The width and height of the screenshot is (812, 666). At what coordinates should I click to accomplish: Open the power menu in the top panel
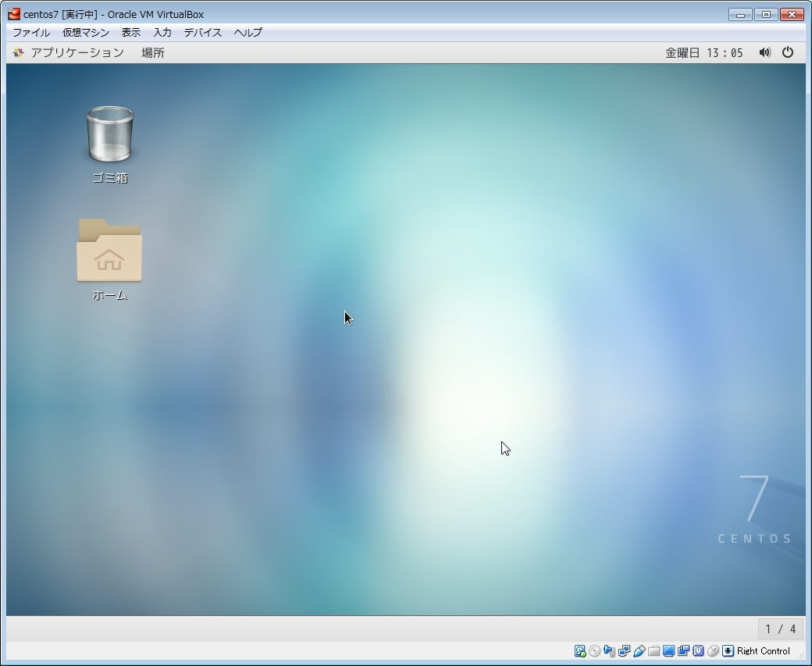pos(788,52)
